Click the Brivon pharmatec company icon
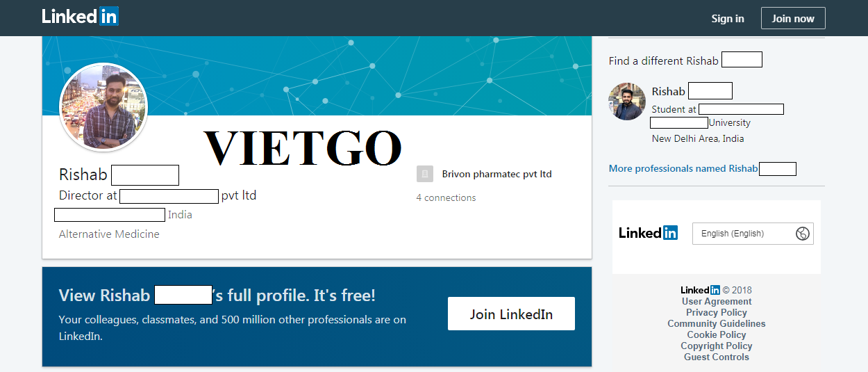 [x=425, y=174]
